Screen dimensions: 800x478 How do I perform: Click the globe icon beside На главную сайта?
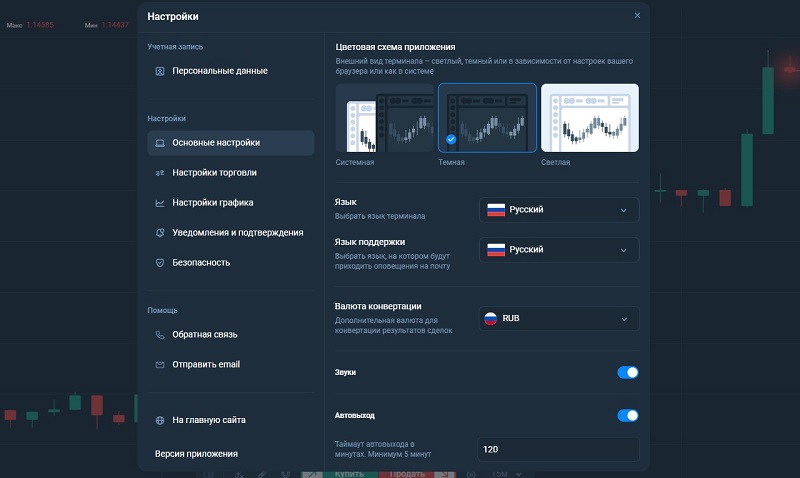point(160,420)
